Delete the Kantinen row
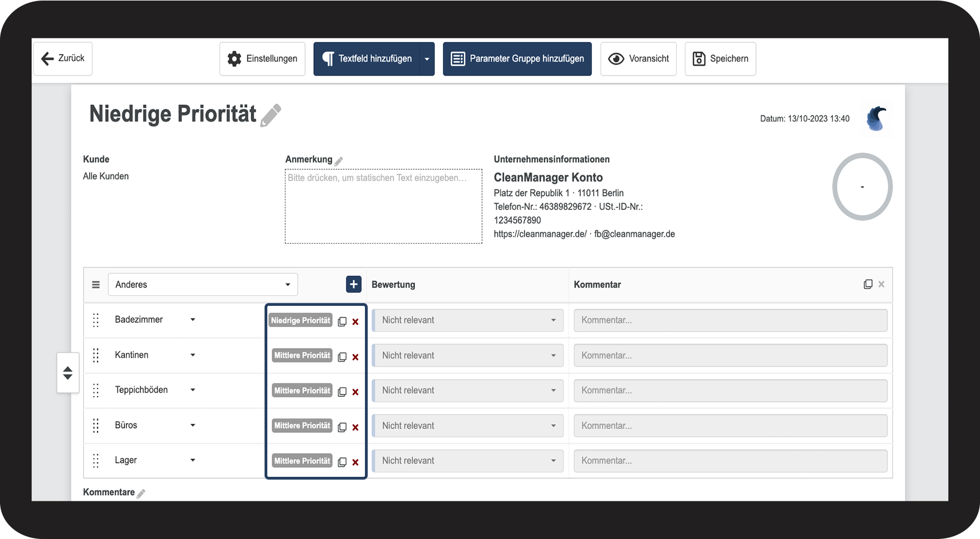 356,357
